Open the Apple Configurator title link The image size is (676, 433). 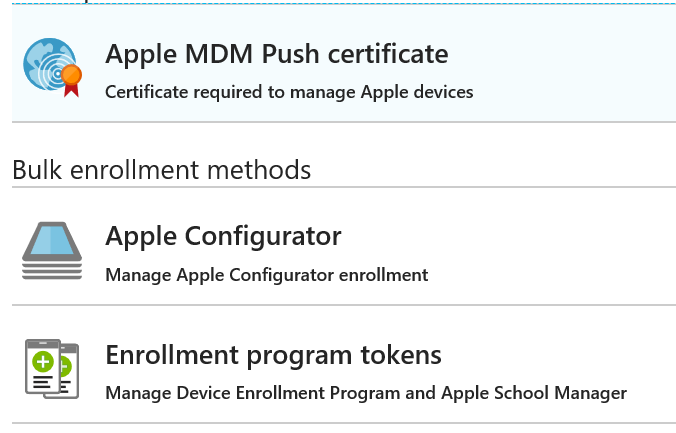tap(223, 236)
